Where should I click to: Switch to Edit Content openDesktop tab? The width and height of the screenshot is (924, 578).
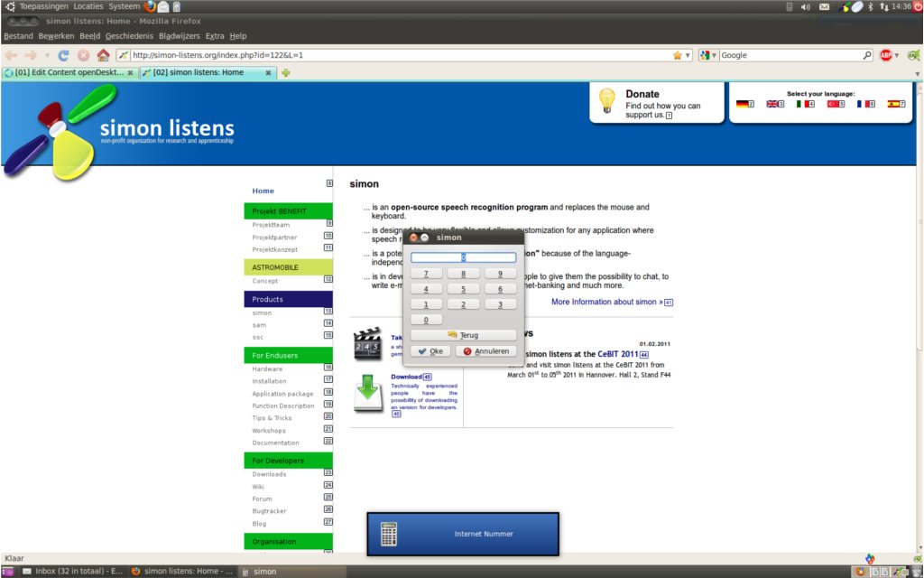point(70,72)
